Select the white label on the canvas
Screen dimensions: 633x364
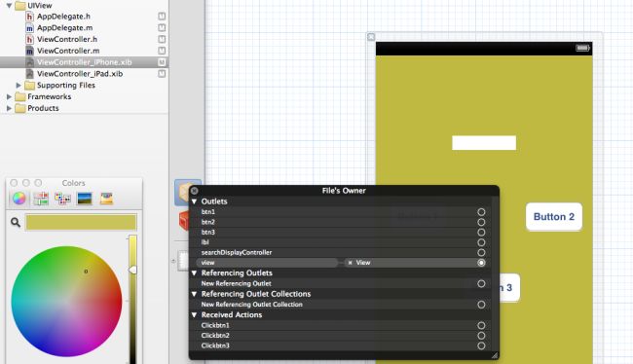coord(484,143)
